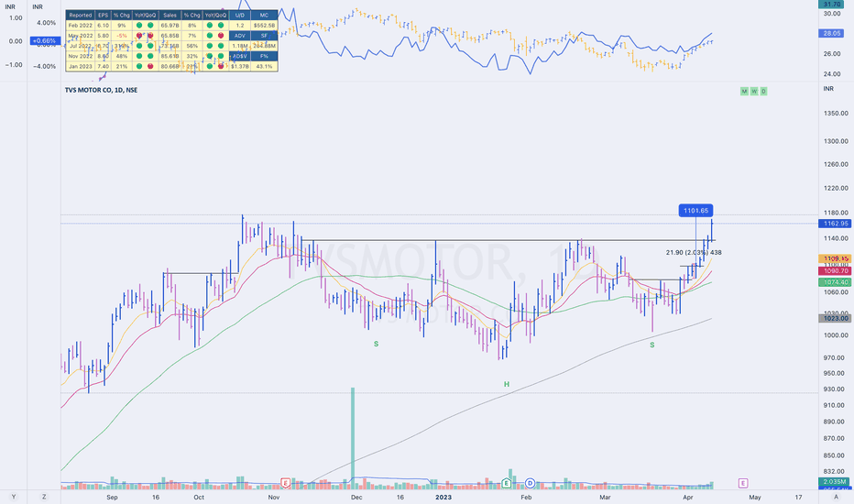Click the 'Reported' header in the earnings table
Image resolution: width=854 pixels, height=504 pixels.
click(81, 16)
